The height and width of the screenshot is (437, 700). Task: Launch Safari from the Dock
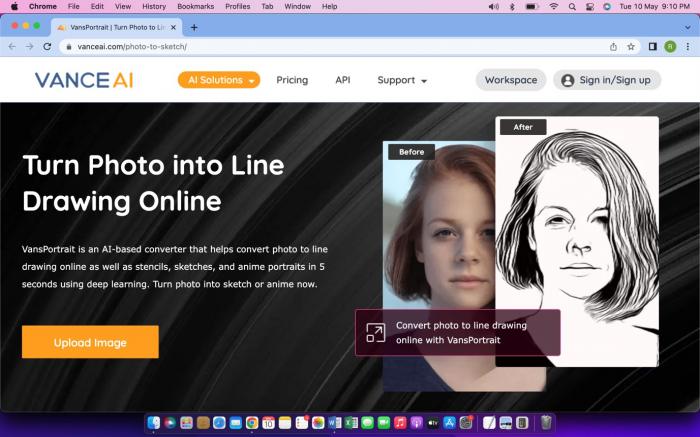coord(219,422)
